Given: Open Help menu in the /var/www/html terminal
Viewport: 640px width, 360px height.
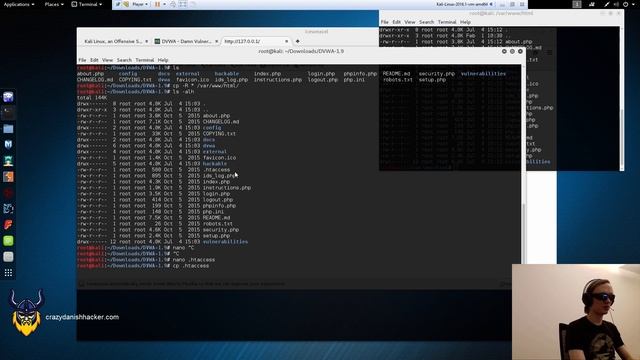Looking at the screenshot, I should pyautogui.click(x=465, y=22).
